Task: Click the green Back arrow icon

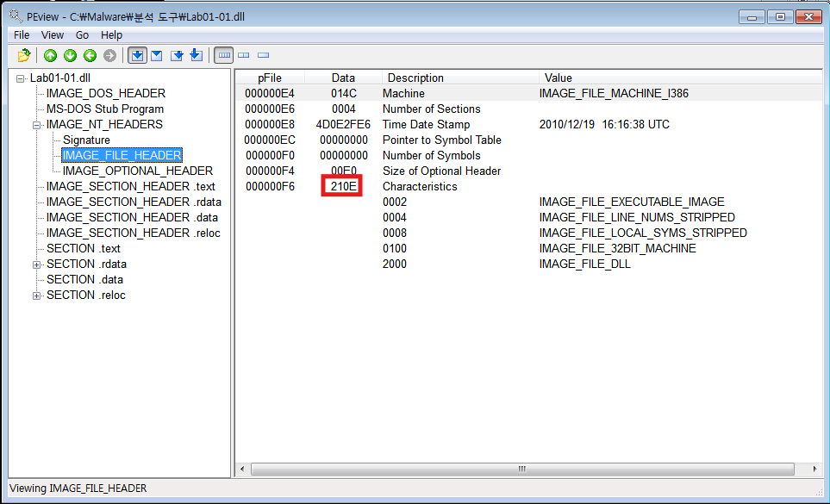Action: click(x=90, y=55)
